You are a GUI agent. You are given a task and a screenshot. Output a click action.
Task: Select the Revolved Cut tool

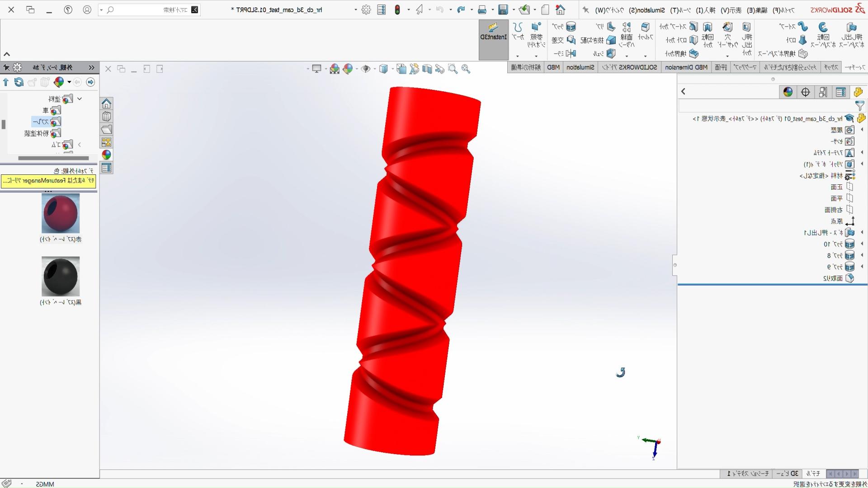[708, 34]
